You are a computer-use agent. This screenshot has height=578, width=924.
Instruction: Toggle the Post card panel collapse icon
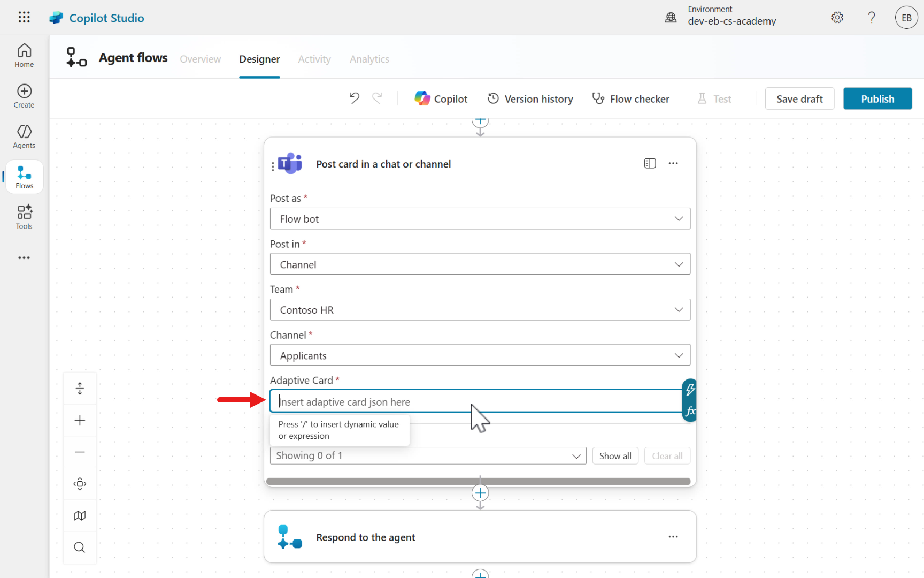650,164
